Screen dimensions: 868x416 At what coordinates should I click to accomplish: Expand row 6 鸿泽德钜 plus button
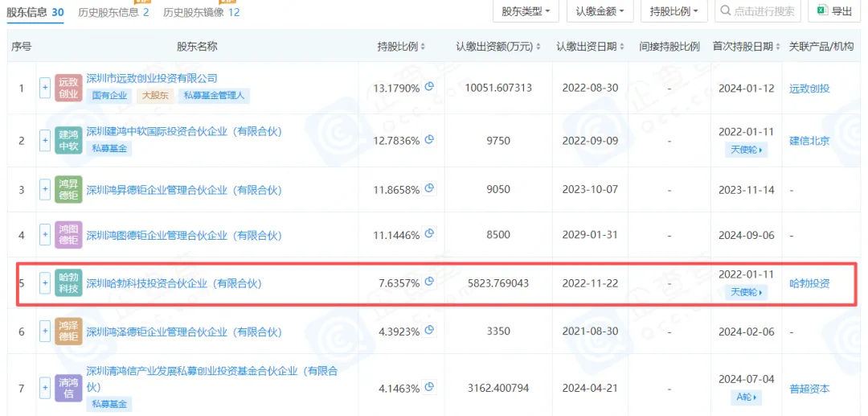click(45, 332)
